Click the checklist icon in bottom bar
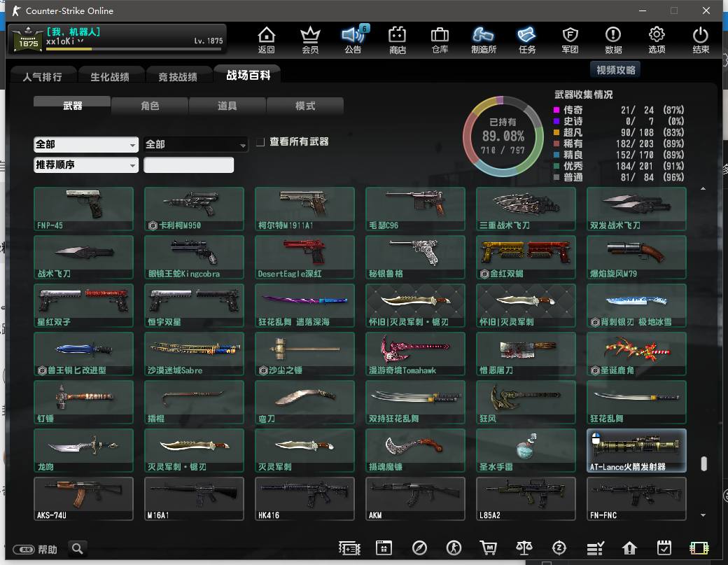 595,548
